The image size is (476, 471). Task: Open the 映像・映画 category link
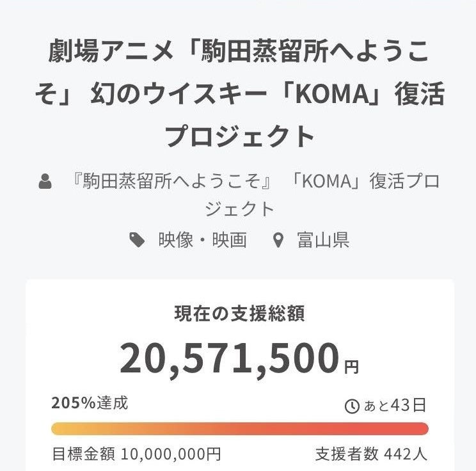tap(203, 240)
